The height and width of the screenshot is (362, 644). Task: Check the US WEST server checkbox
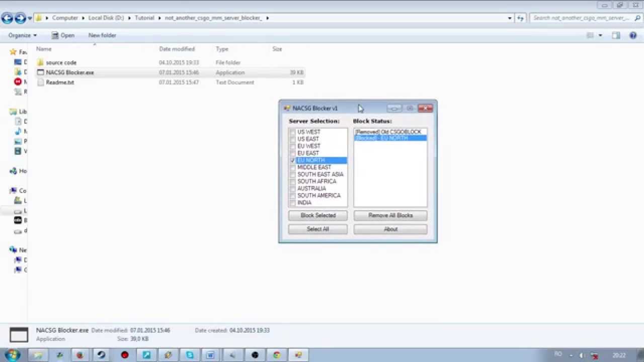[292, 132]
